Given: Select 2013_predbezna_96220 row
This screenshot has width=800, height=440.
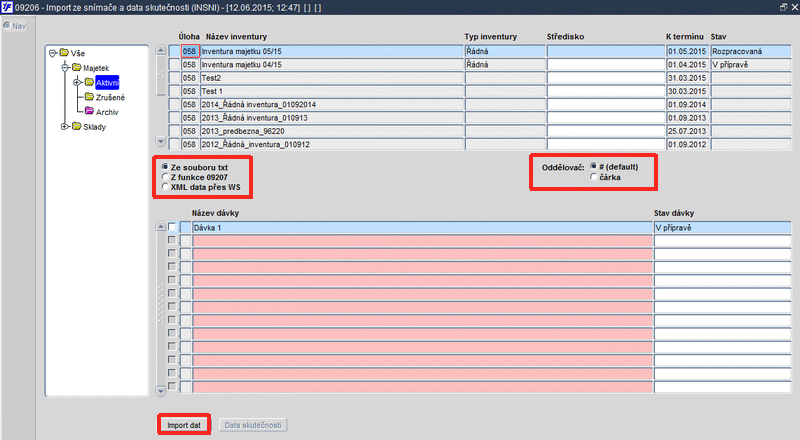Looking at the screenshot, I should 332,131.
